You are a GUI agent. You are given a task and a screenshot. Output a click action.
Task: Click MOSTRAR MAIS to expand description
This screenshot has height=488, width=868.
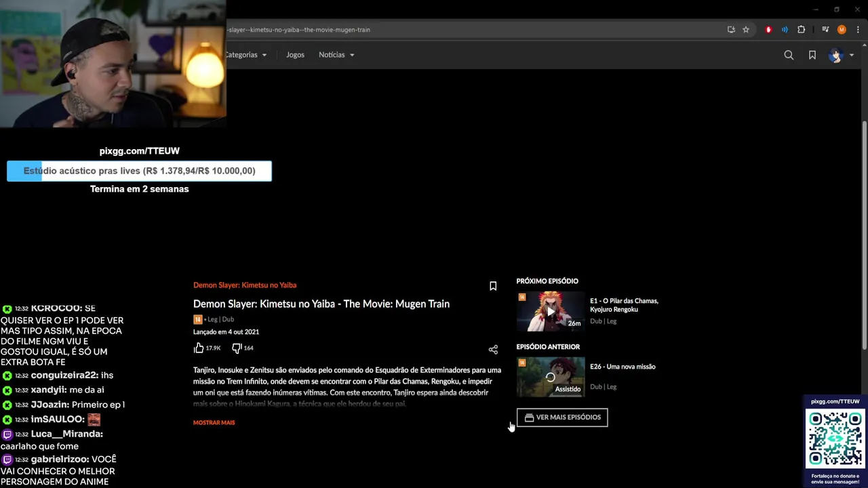pyautogui.click(x=214, y=423)
